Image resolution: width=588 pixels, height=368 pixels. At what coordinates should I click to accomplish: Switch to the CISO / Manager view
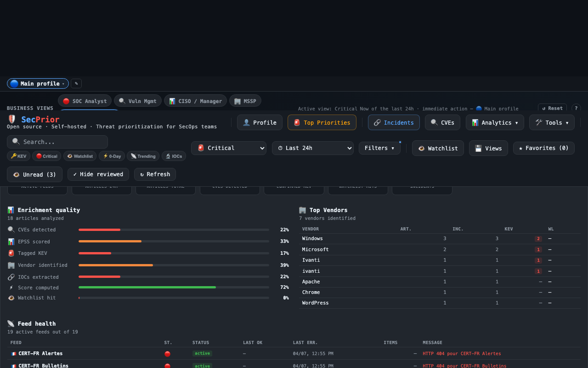click(x=195, y=101)
